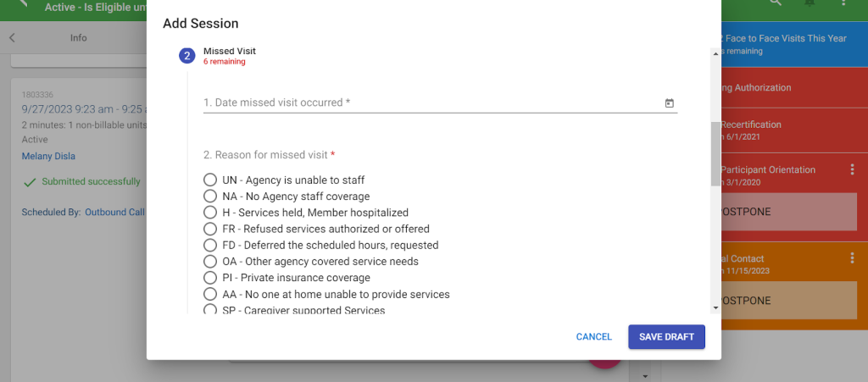Switch to the Info tab
This screenshot has width=868, height=382.
[x=78, y=38]
